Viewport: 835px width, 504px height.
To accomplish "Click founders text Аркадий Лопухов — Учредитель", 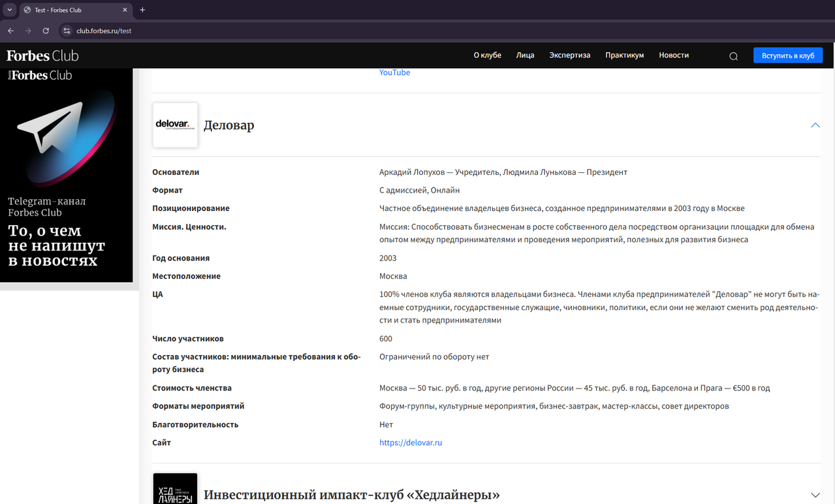I will coord(439,172).
